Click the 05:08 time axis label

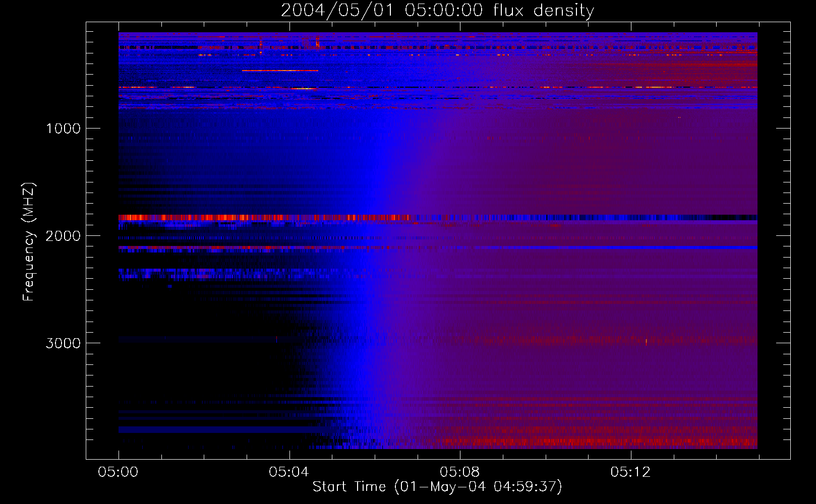(x=459, y=472)
